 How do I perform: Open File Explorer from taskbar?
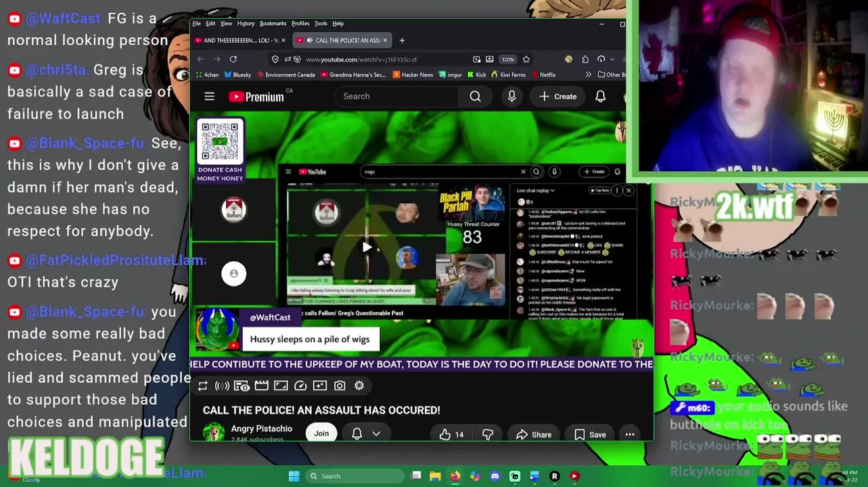pyautogui.click(x=436, y=476)
